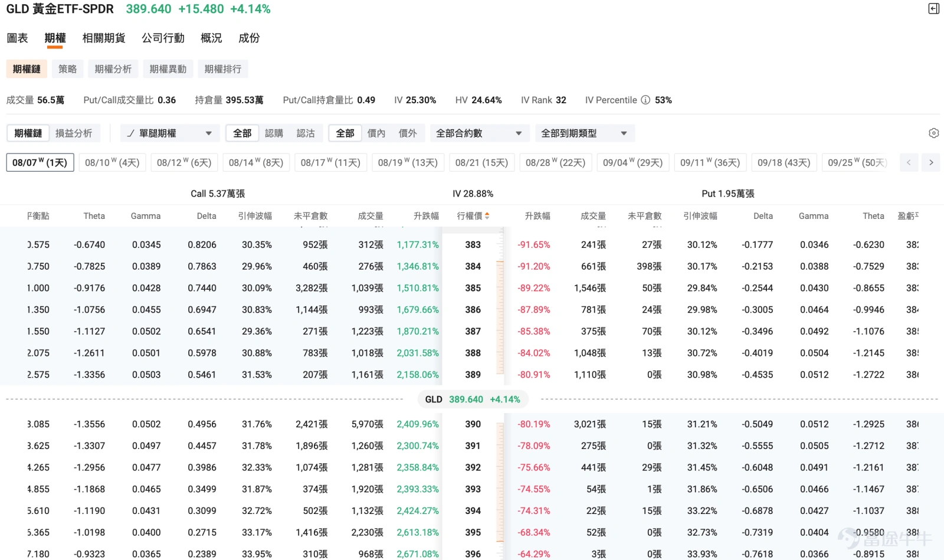Select expiry 08/19 (13天)
The width and height of the screenshot is (944, 560).
click(x=408, y=162)
